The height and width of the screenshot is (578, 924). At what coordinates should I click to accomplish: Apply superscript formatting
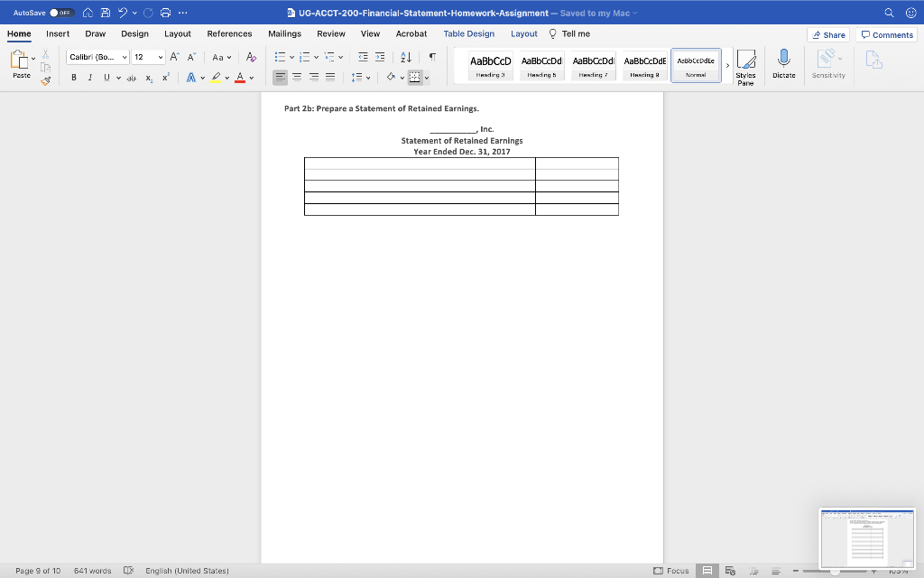pos(165,78)
